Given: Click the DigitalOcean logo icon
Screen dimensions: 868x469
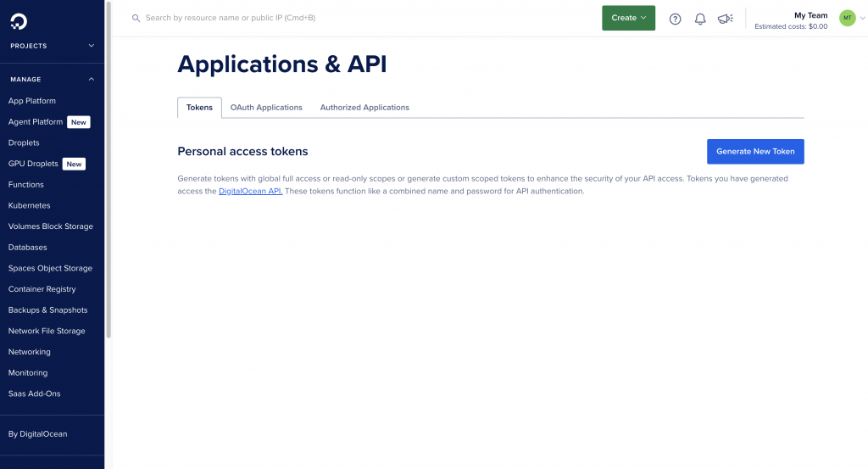Looking at the screenshot, I should click(18, 19).
